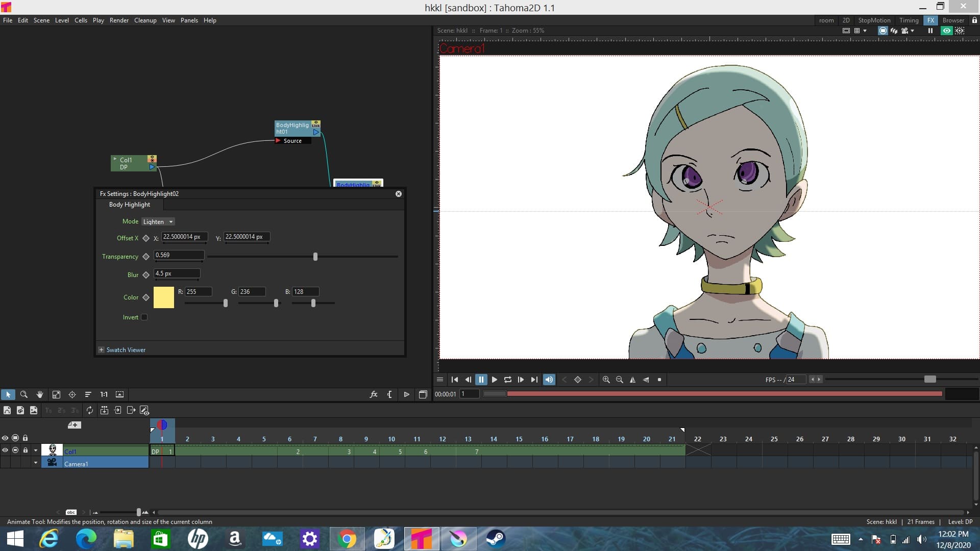Select the Zoom tool in the toolbar
The image size is (980, 551).
pyautogui.click(x=24, y=394)
